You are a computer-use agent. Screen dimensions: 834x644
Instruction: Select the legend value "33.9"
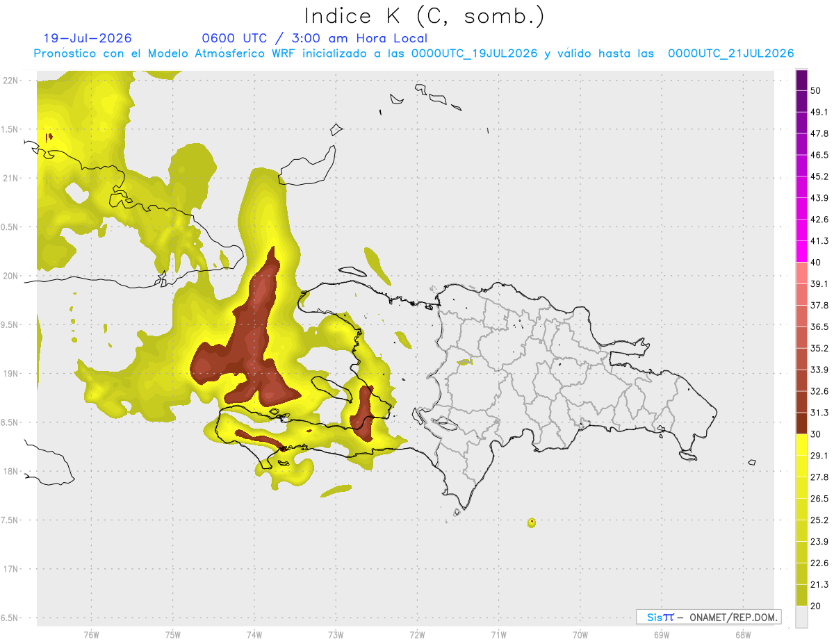coord(819,370)
